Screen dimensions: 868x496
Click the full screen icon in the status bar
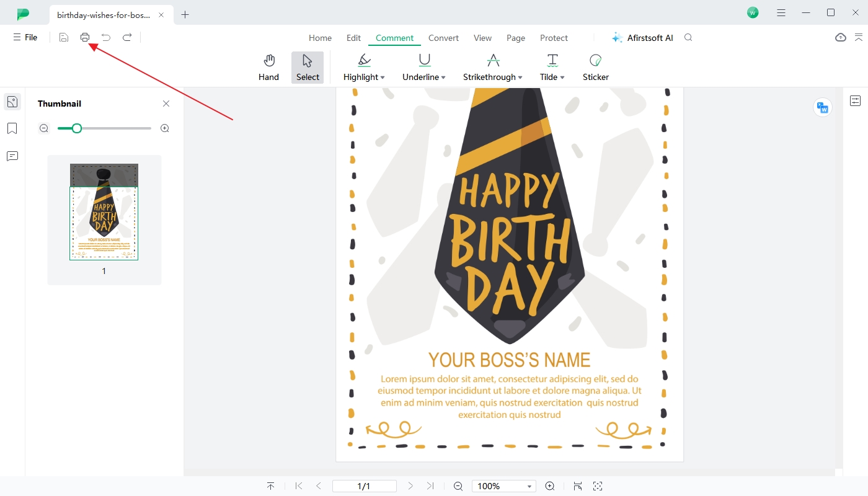tap(598, 486)
